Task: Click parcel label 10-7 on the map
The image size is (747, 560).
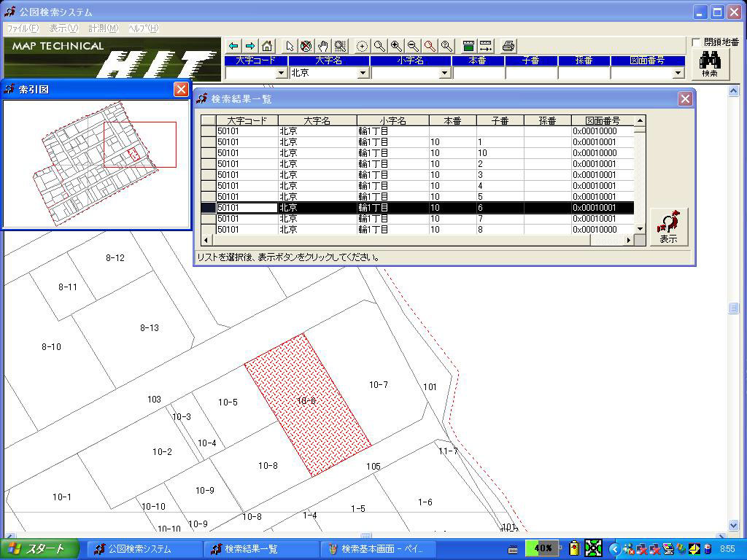Action: 379,385
